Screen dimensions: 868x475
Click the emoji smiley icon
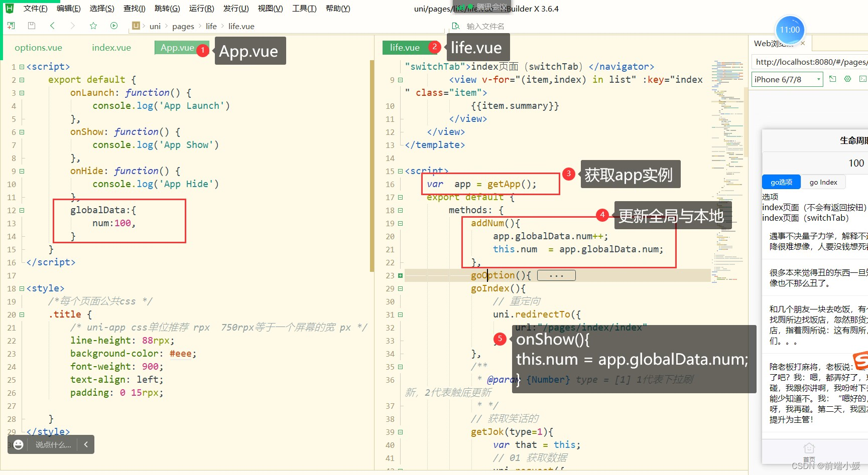click(x=19, y=444)
